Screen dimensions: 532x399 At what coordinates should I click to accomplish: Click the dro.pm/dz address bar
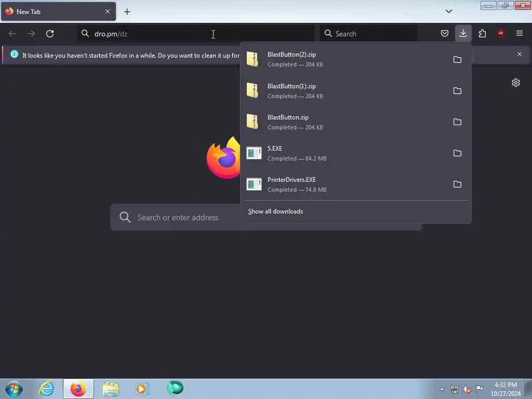click(x=196, y=34)
